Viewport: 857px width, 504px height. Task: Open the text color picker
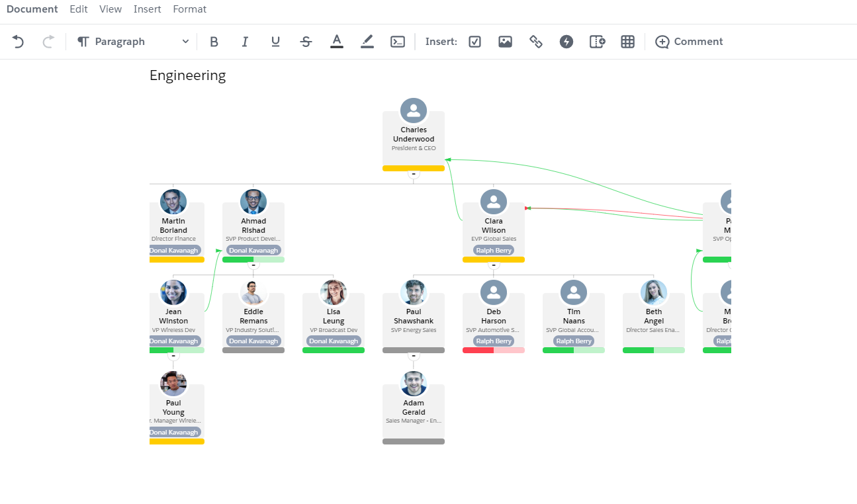pyautogui.click(x=336, y=42)
